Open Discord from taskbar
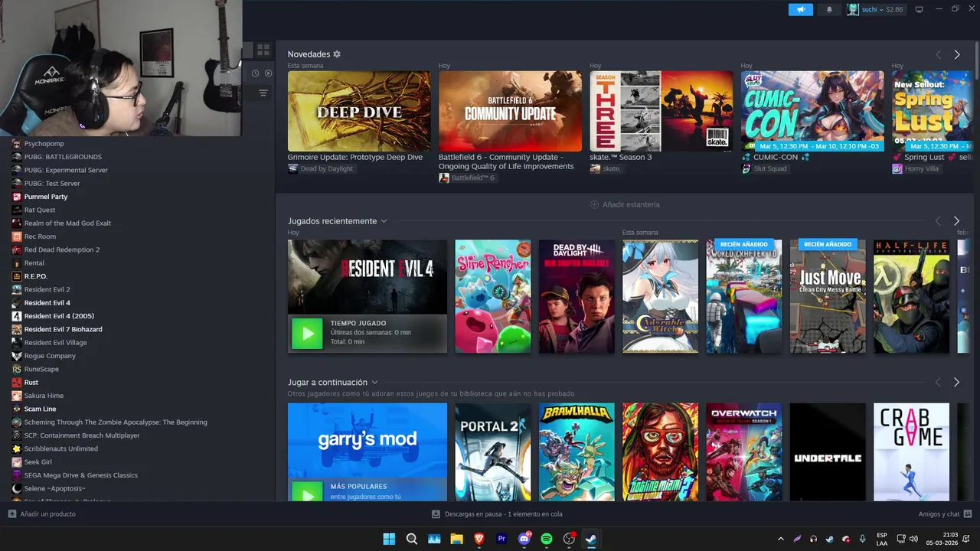980x551 pixels. click(524, 539)
